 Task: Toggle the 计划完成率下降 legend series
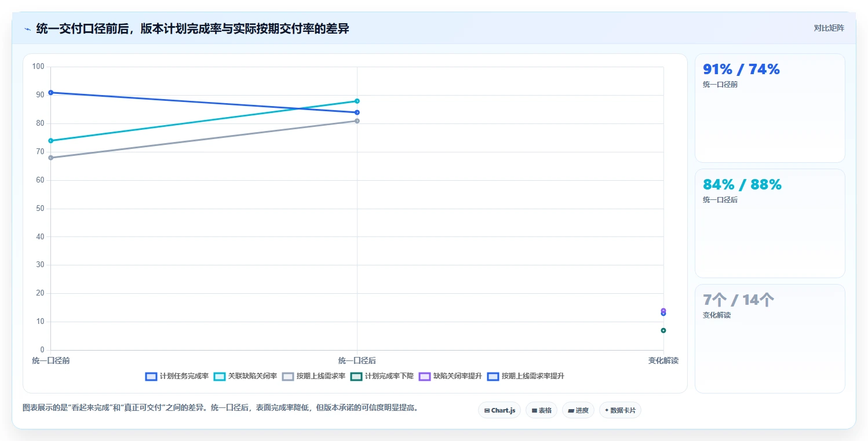[x=382, y=376]
